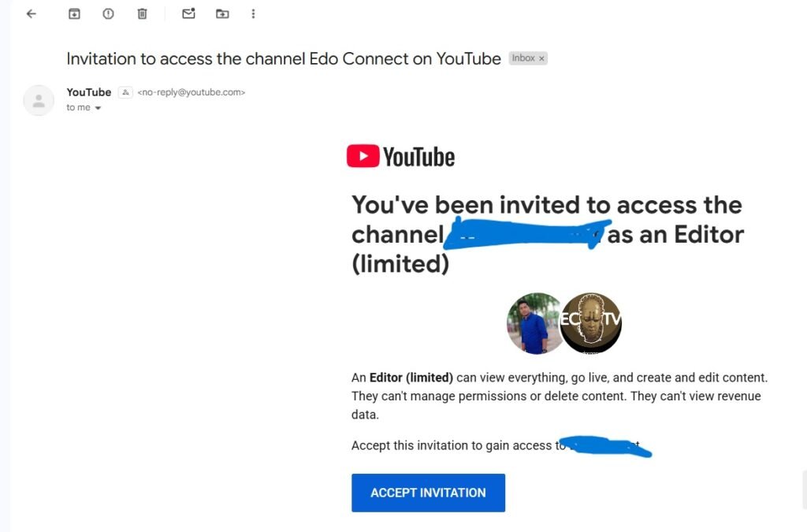
Task: Click the ACCEPT INVITATION button
Action: (428, 493)
